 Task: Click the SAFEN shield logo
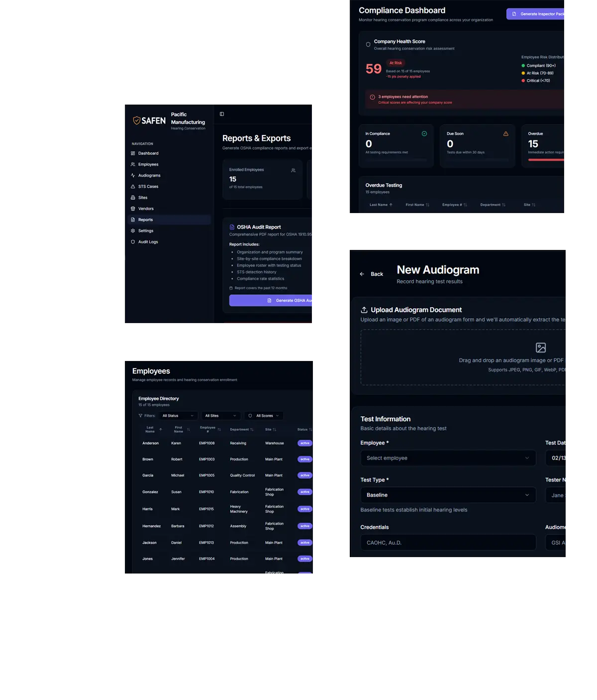[137, 120]
